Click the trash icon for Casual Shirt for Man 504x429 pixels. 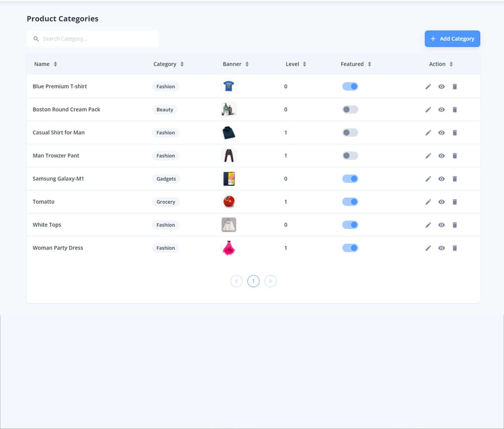pos(455,132)
